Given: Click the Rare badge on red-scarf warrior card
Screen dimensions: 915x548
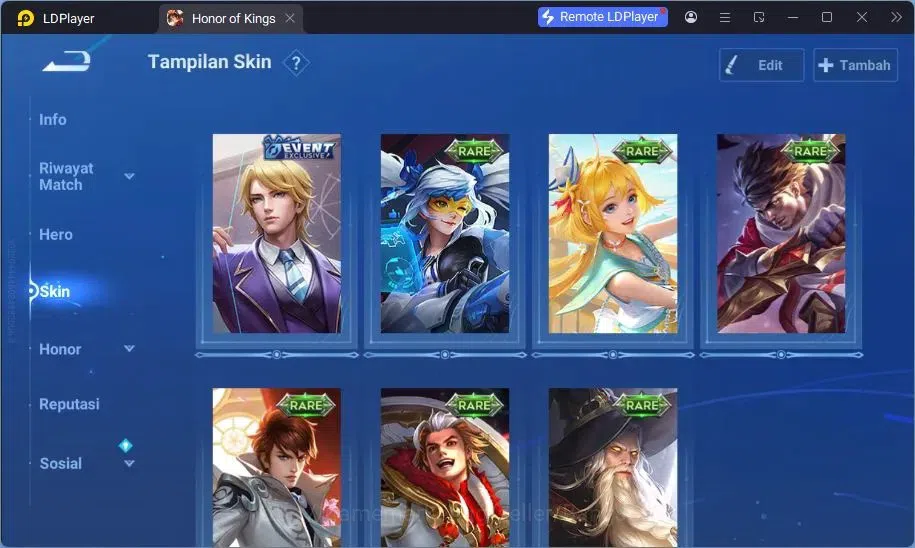Looking at the screenshot, I should (x=810, y=151).
